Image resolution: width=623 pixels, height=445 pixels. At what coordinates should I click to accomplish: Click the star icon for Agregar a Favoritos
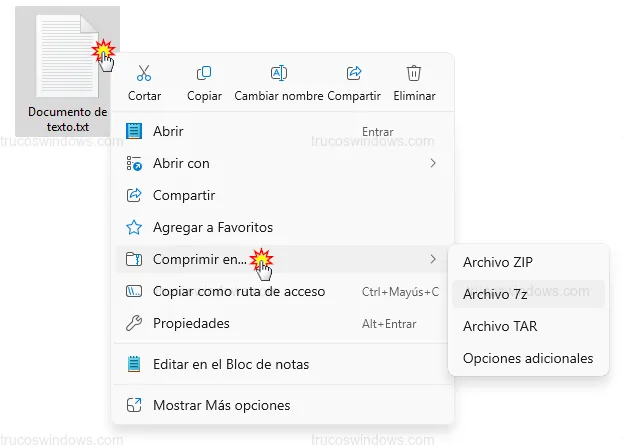click(134, 227)
